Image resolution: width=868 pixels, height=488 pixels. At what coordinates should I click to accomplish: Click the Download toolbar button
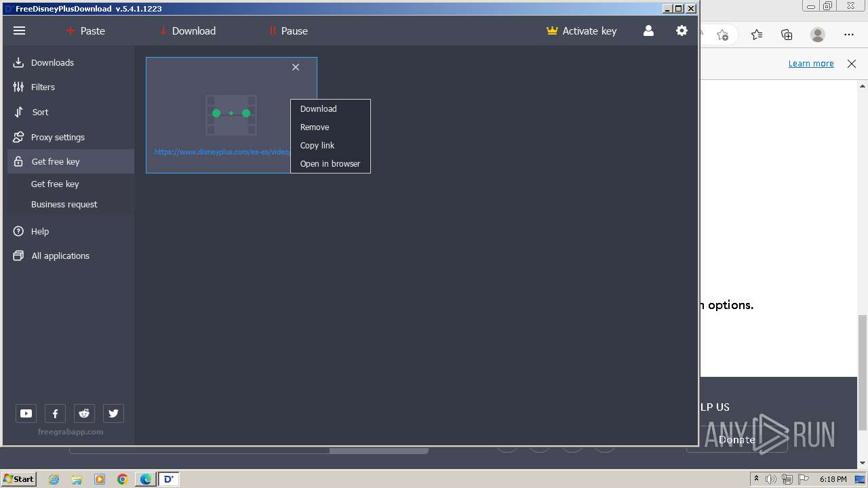(x=188, y=30)
